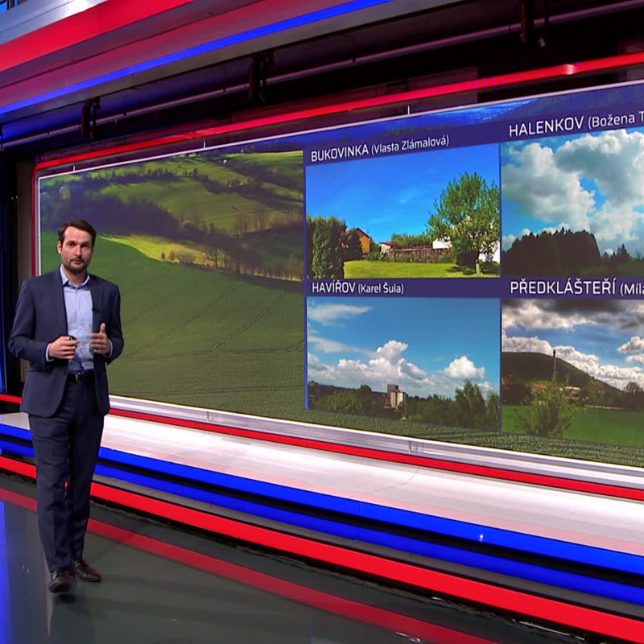Image resolution: width=644 pixels, height=644 pixels.
Task: Click the presenter's belt buckle
Action: click(80, 377)
